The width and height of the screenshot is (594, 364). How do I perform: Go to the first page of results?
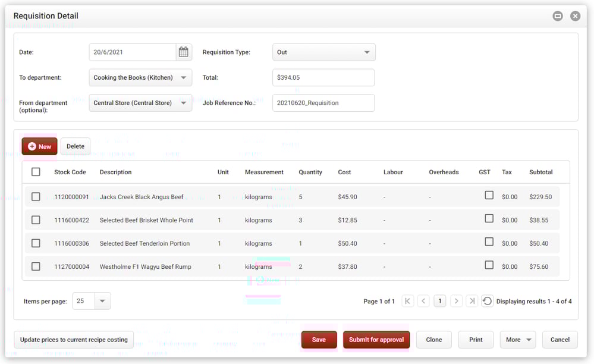coord(407,301)
